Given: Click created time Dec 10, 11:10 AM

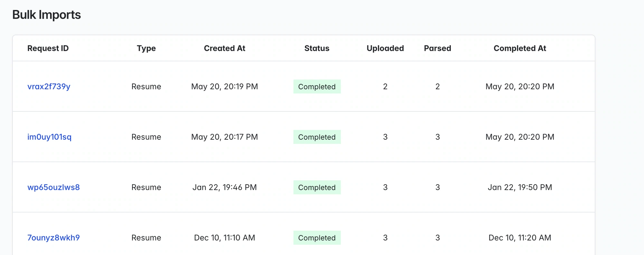Looking at the screenshot, I should [224, 238].
